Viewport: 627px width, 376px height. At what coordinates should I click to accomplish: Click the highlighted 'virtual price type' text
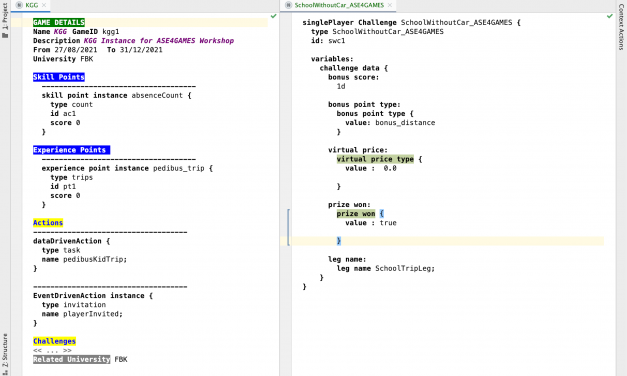pyautogui.click(x=375, y=159)
